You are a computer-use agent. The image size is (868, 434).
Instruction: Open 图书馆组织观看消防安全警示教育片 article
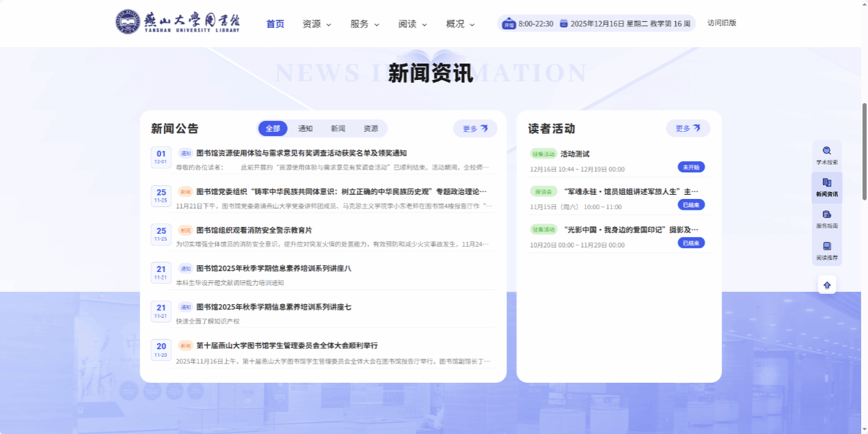(254, 230)
